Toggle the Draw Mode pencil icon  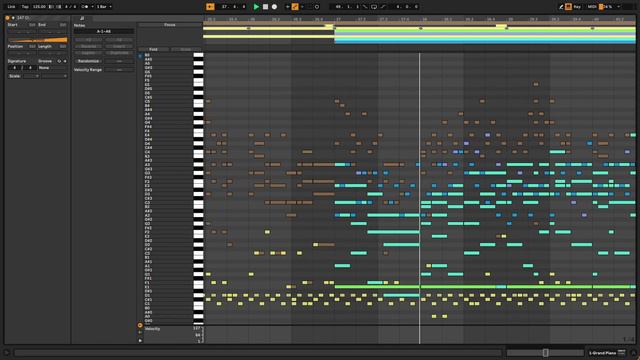[561, 7]
